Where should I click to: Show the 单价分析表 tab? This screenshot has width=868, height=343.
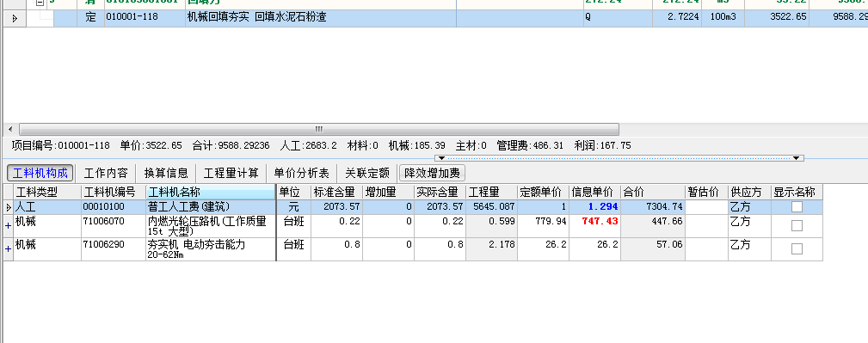click(302, 173)
